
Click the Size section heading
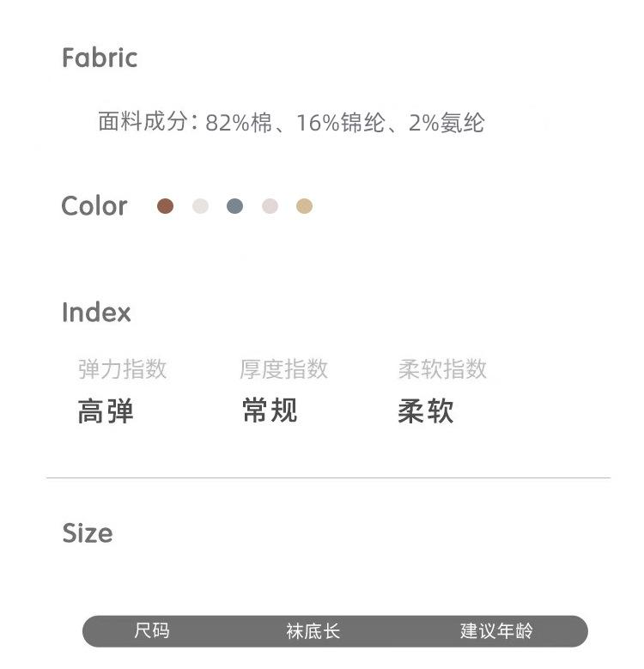pos(88,533)
